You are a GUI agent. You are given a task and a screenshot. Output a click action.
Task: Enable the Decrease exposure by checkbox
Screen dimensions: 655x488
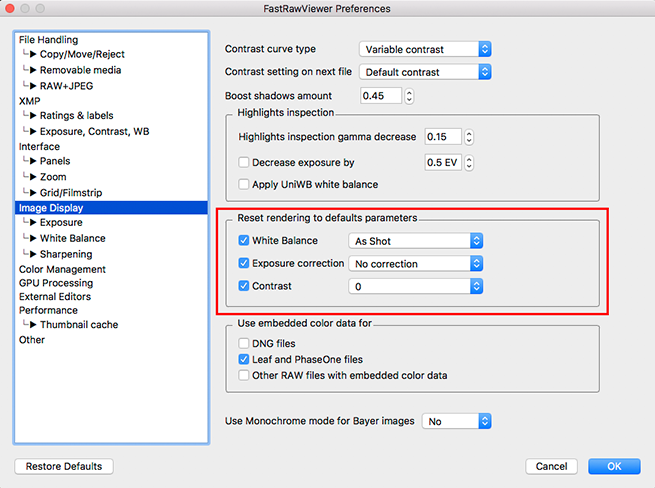pyautogui.click(x=244, y=162)
